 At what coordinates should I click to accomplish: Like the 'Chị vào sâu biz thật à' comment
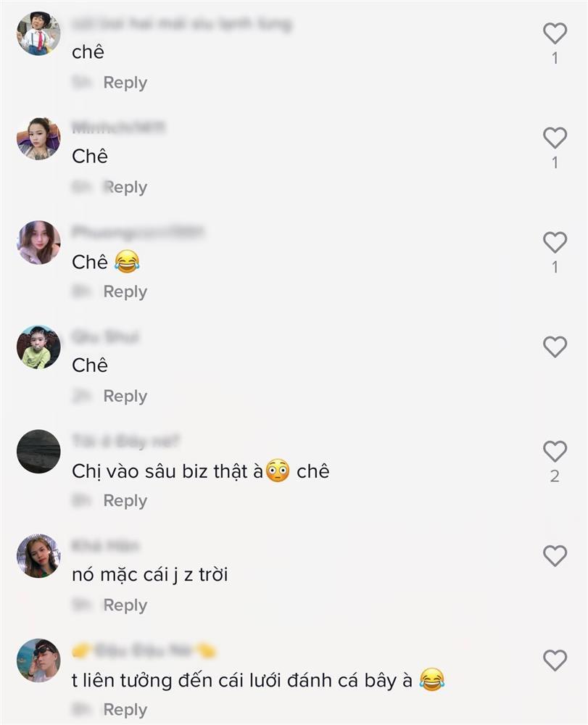[555, 451]
